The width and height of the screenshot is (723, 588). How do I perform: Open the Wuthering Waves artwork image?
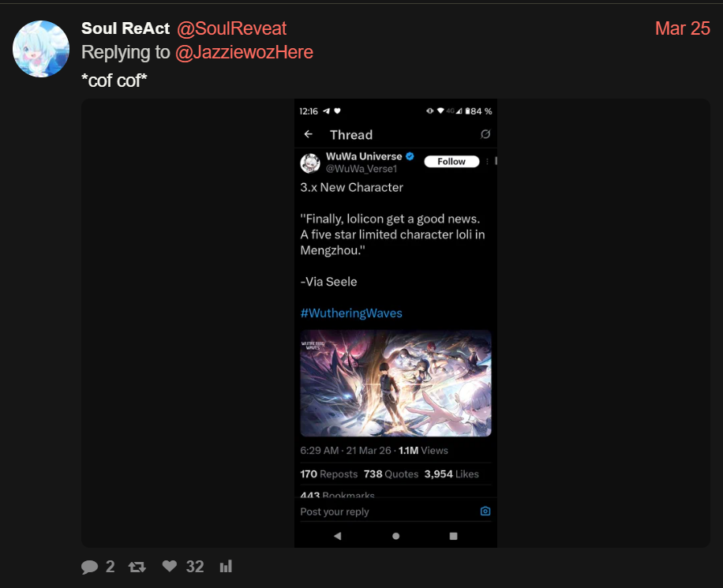click(x=395, y=383)
